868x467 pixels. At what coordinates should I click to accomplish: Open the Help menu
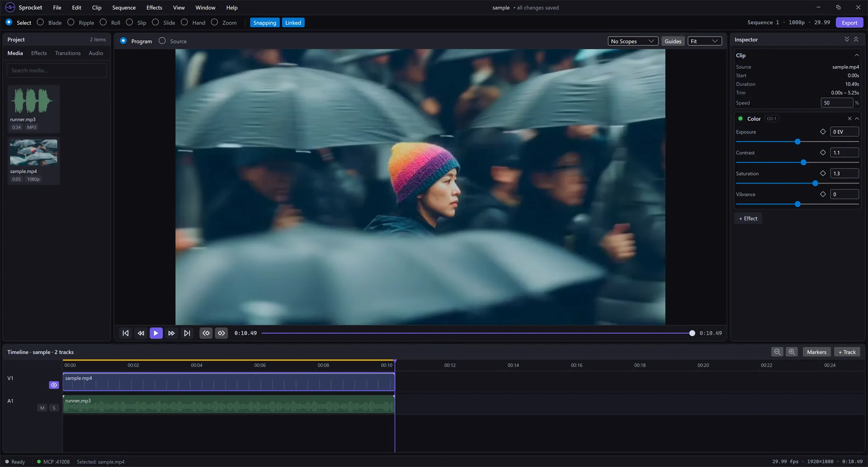click(232, 8)
